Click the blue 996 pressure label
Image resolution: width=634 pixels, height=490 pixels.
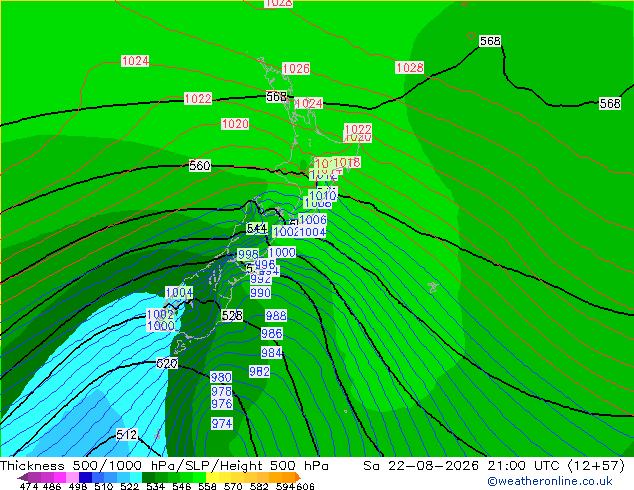click(265, 264)
